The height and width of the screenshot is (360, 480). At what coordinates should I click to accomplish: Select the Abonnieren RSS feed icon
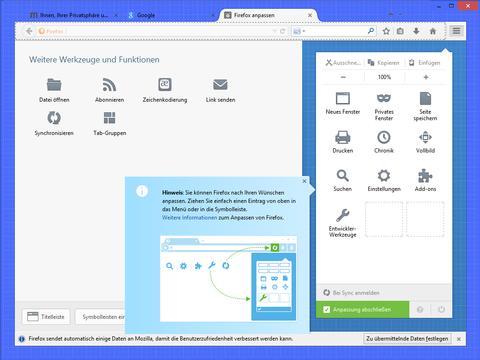109,85
